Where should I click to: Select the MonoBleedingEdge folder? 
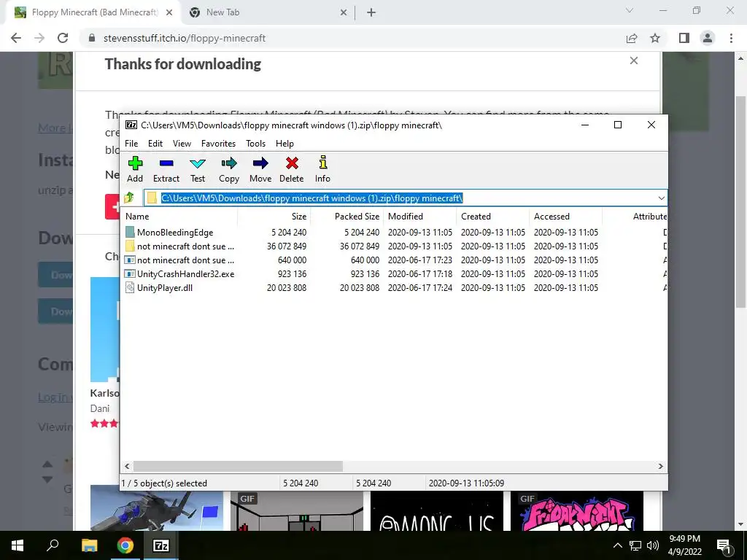pyautogui.click(x=175, y=233)
